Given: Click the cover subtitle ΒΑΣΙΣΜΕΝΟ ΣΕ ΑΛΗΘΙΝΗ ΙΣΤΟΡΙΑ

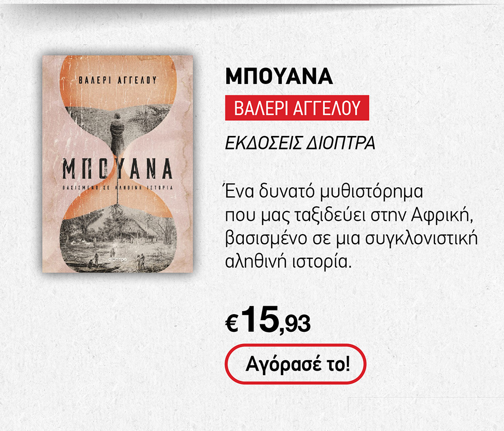Looking at the screenshot, I should tap(117, 188).
